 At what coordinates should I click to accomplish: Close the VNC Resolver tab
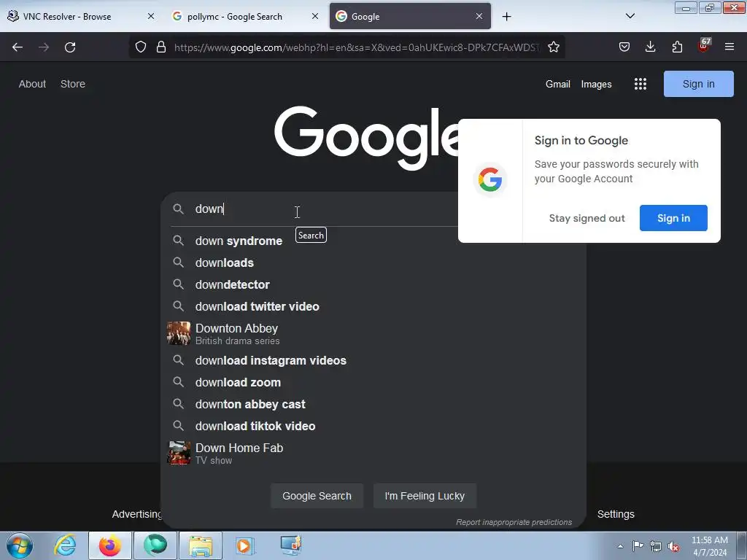click(150, 16)
